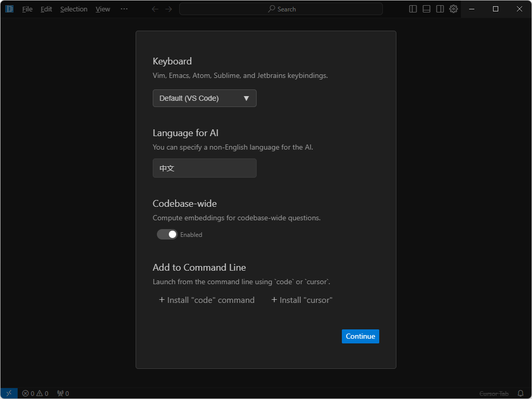The height and width of the screenshot is (399, 532).
Task: Disable the Codebase-wide embeddings toggle
Action: point(167,234)
